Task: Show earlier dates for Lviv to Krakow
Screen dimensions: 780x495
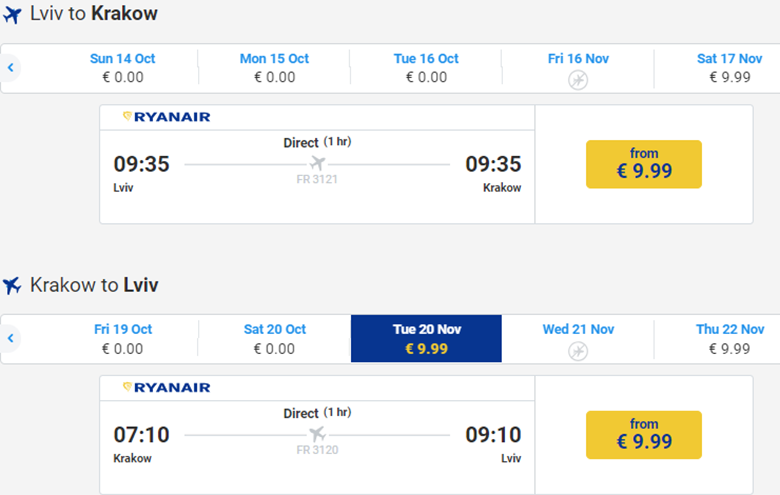Action: pyautogui.click(x=10, y=68)
